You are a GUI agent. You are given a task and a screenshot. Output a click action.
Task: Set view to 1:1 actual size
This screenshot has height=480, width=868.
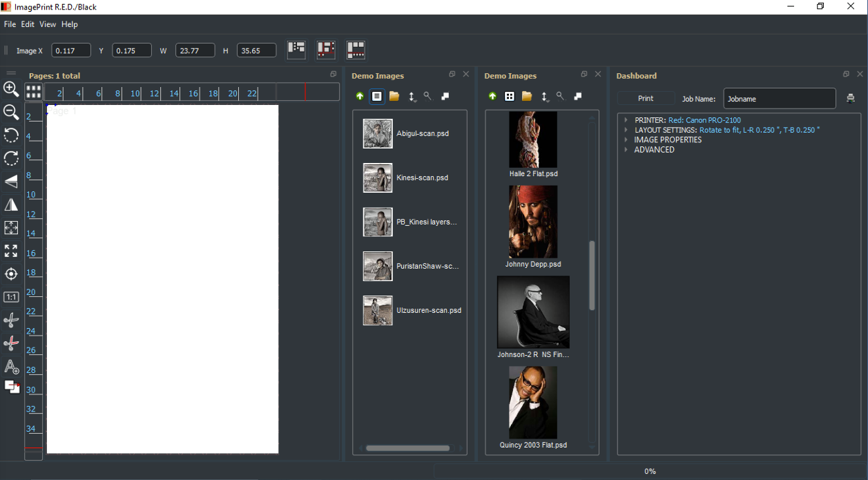tap(11, 297)
